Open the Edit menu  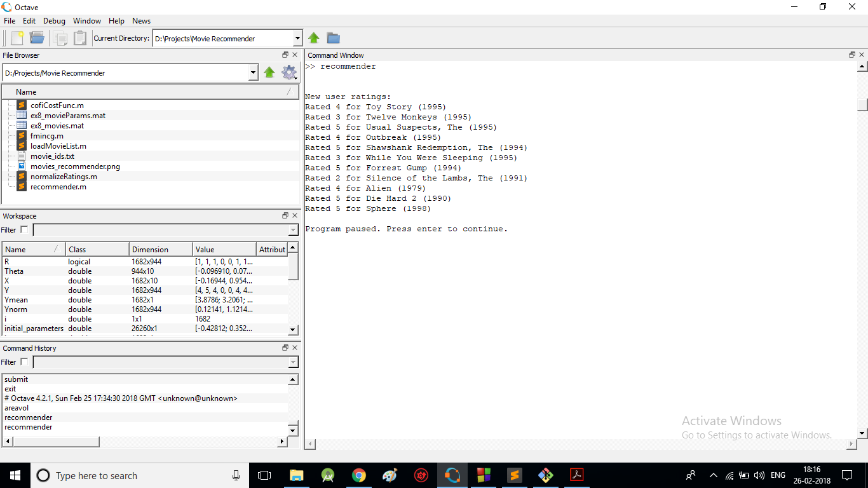point(29,21)
